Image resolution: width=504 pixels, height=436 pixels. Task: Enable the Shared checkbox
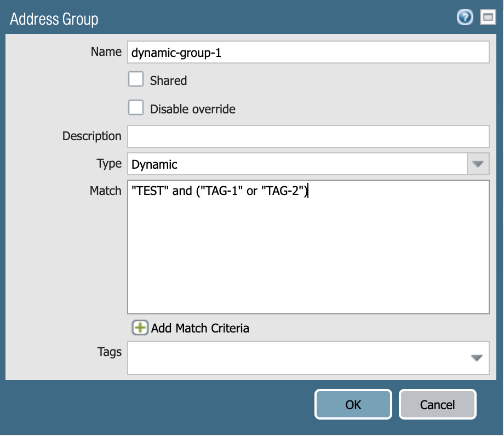tap(136, 79)
